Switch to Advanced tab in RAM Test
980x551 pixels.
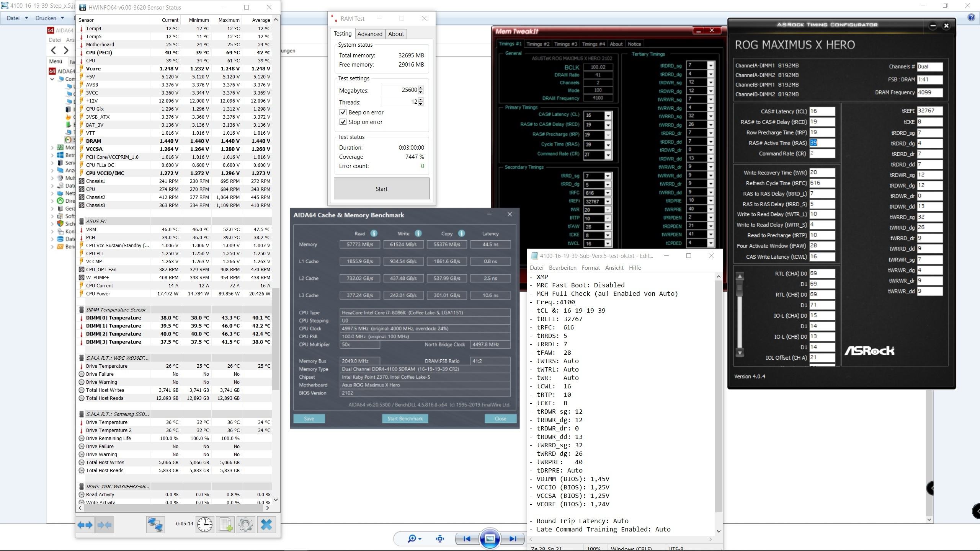point(370,34)
